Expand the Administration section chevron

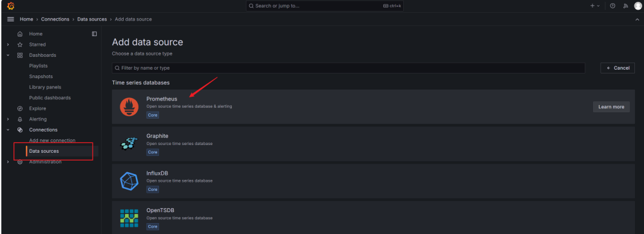pos(8,162)
